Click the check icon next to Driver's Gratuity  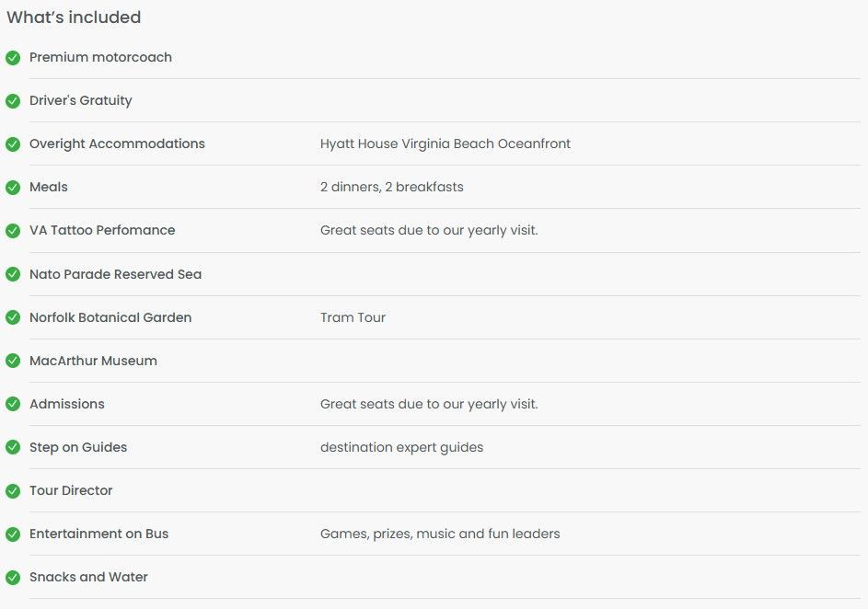coord(13,100)
